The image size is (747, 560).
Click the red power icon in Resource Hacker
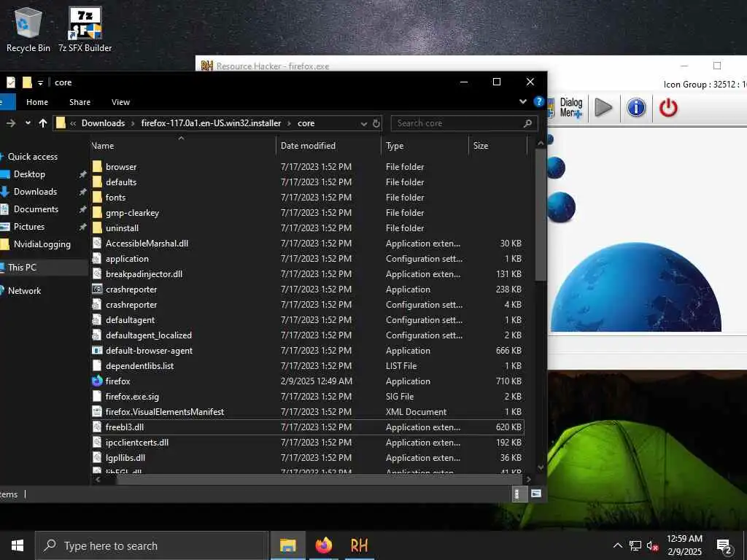668,108
